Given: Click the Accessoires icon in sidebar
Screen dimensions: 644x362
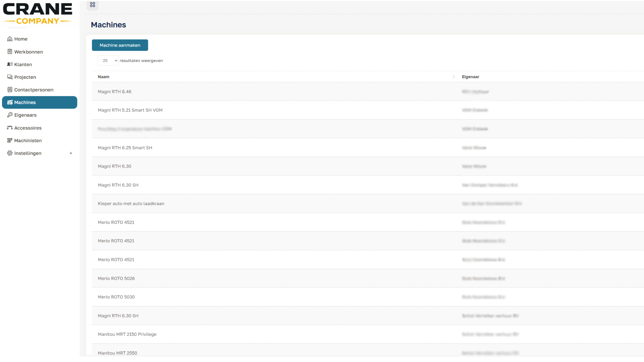Looking at the screenshot, I should point(10,128).
